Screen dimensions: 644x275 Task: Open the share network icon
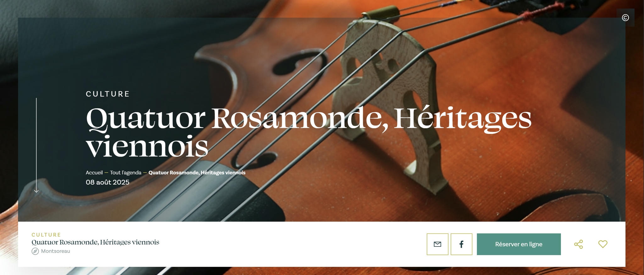[x=579, y=244]
